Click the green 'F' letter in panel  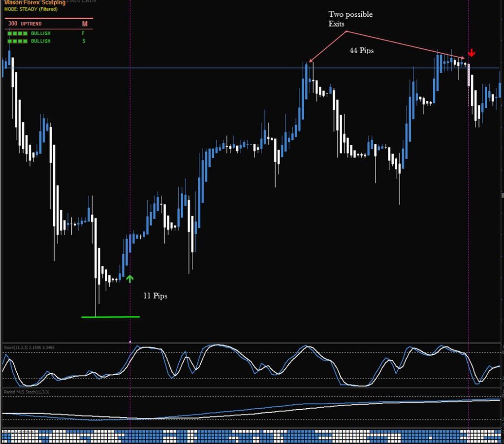[83, 33]
